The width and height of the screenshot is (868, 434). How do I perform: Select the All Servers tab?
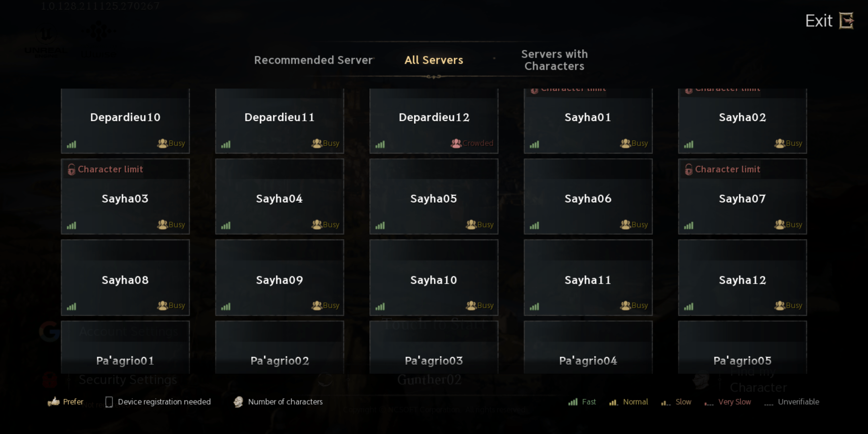(x=434, y=60)
